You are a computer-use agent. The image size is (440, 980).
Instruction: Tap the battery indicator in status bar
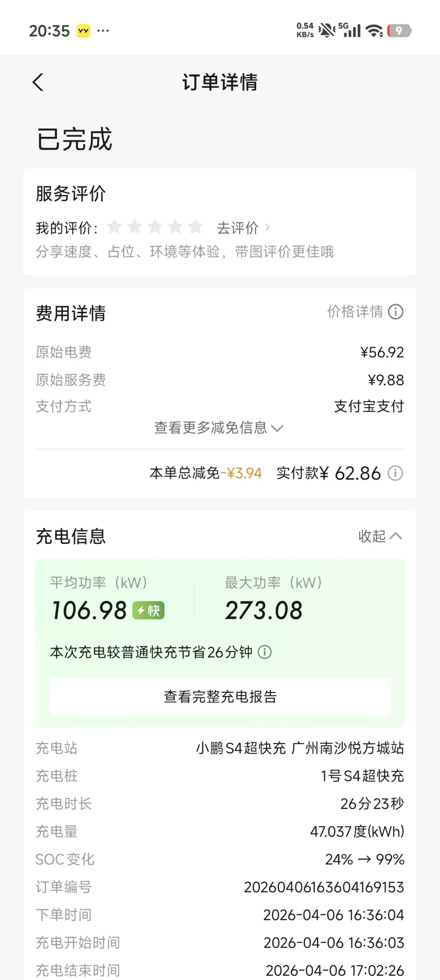[x=399, y=31]
